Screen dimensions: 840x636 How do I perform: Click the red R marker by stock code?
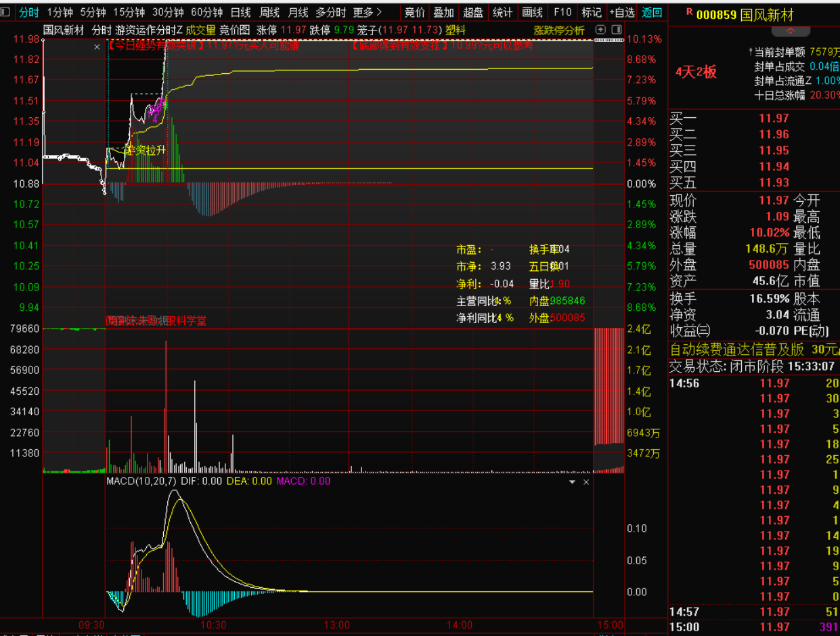[689, 12]
